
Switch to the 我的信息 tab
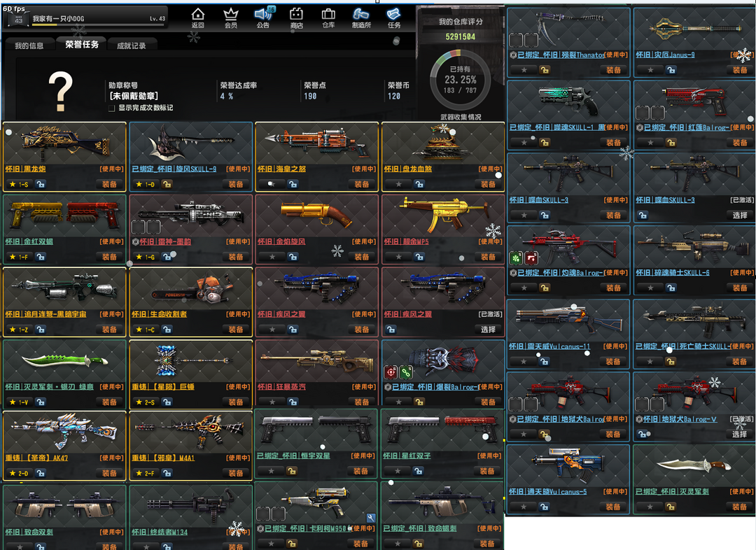click(29, 45)
